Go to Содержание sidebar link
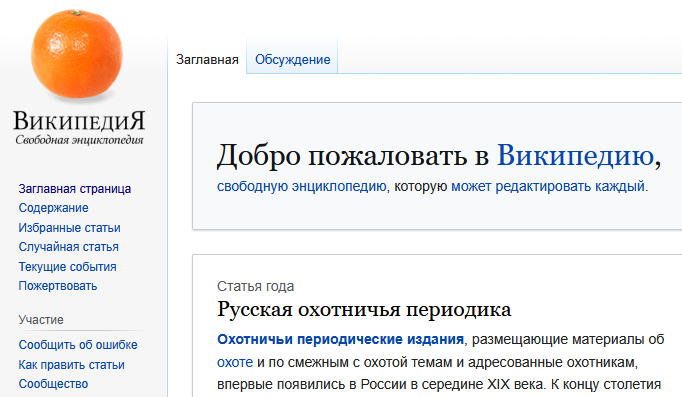Image resolution: width=682 pixels, height=397 pixels. pyautogui.click(x=53, y=208)
